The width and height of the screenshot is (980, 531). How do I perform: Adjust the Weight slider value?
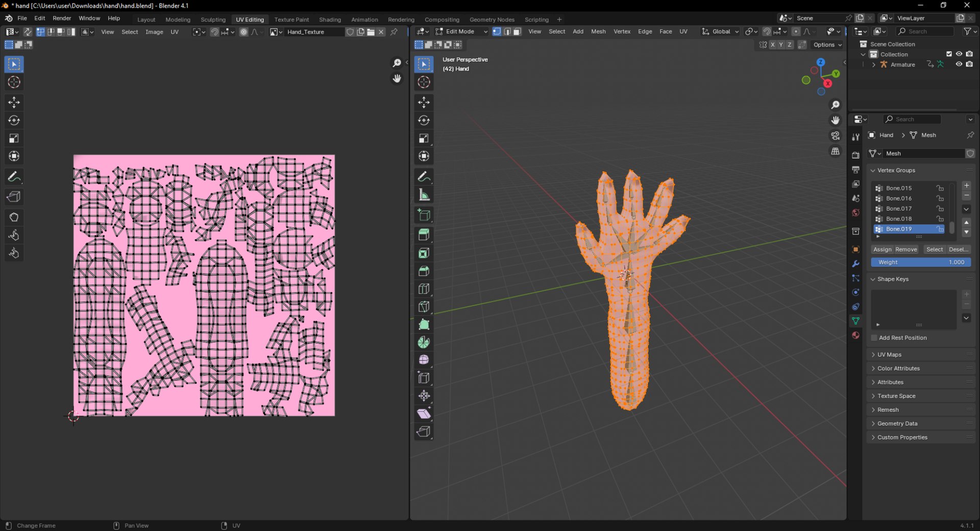click(921, 262)
